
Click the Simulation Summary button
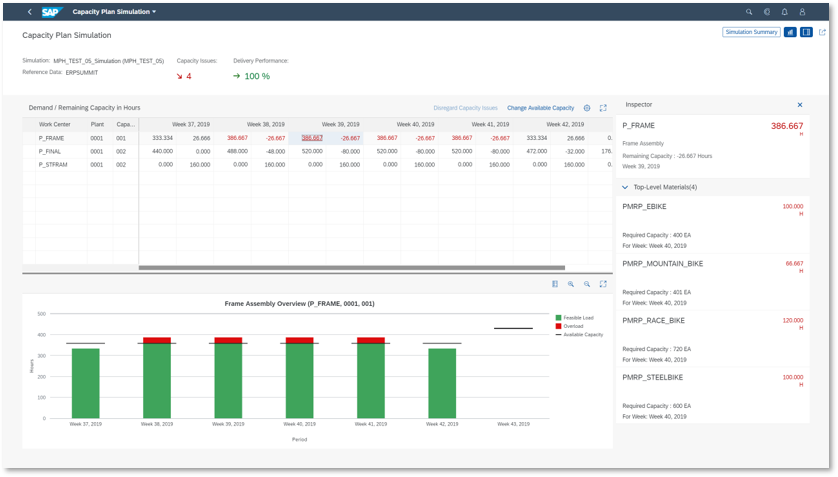(751, 32)
